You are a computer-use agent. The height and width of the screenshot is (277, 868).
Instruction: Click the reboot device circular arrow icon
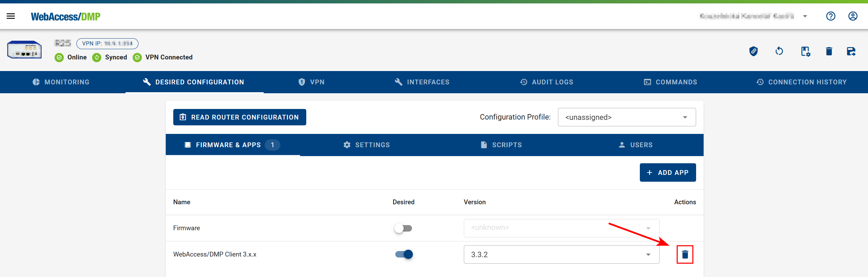pyautogui.click(x=779, y=51)
